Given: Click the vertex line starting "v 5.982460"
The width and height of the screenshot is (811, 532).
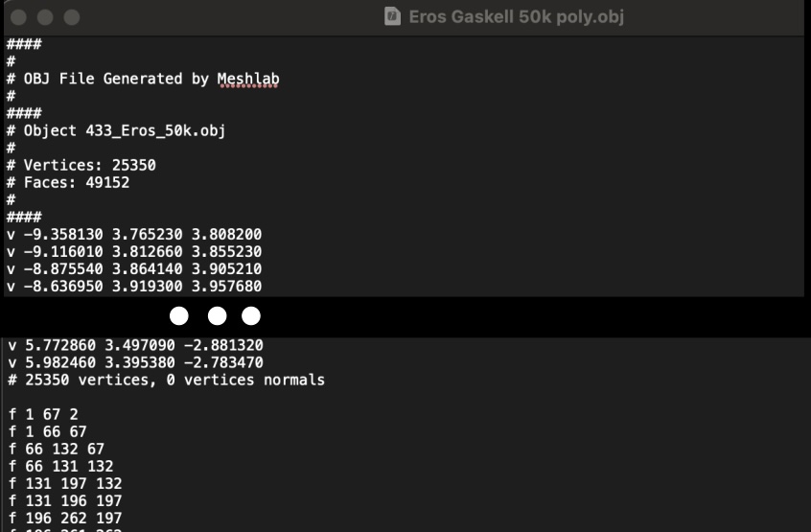Looking at the screenshot, I should click(x=134, y=362).
